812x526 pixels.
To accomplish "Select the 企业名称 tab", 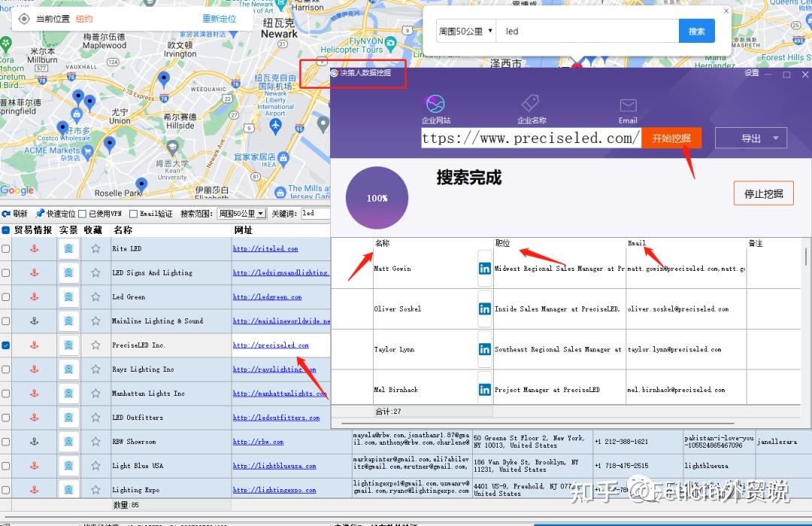I will (x=532, y=109).
